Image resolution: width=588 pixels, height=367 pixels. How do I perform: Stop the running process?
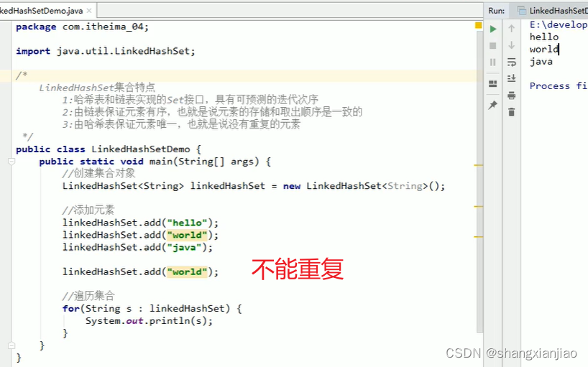[x=493, y=46]
